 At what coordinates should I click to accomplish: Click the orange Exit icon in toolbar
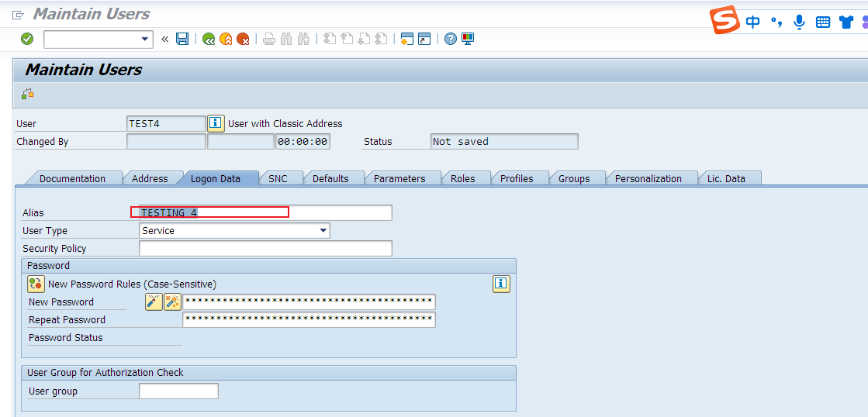pos(226,39)
